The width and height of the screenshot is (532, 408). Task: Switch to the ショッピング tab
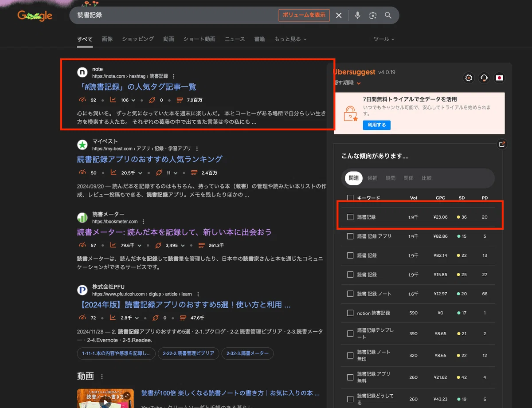138,39
